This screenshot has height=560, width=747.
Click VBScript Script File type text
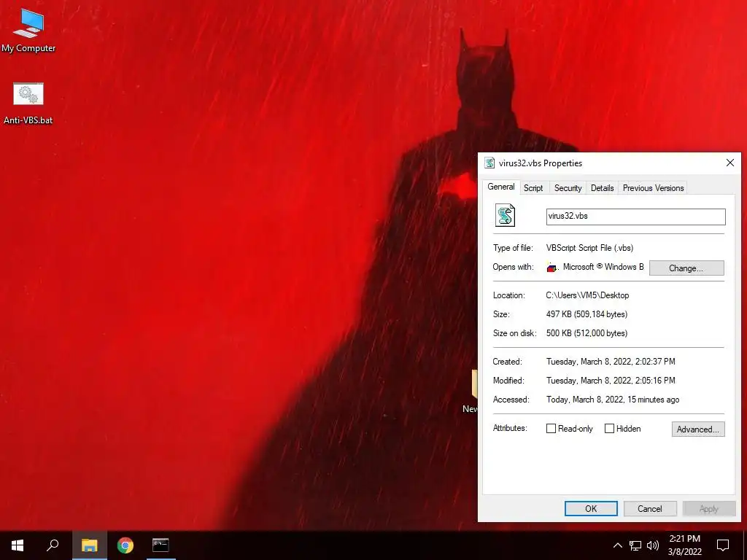pos(589,248)
